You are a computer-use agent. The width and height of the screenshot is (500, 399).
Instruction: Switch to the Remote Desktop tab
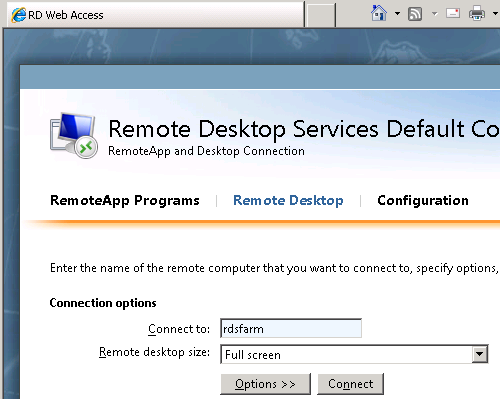click(x=288, y=200)
